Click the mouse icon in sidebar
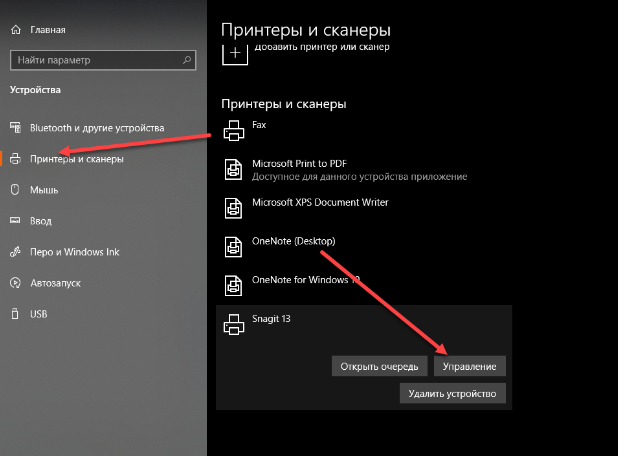618x456 pixels. pyautogui.click(x=15, y=190)
